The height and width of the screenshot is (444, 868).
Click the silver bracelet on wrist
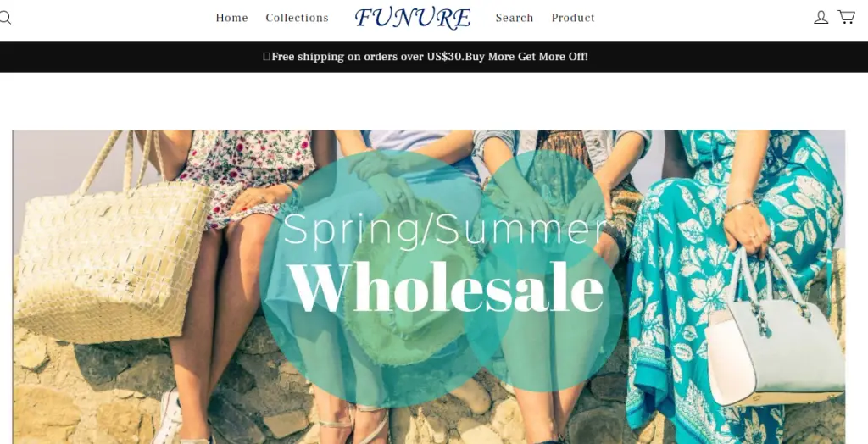click(x=738, y=205)
